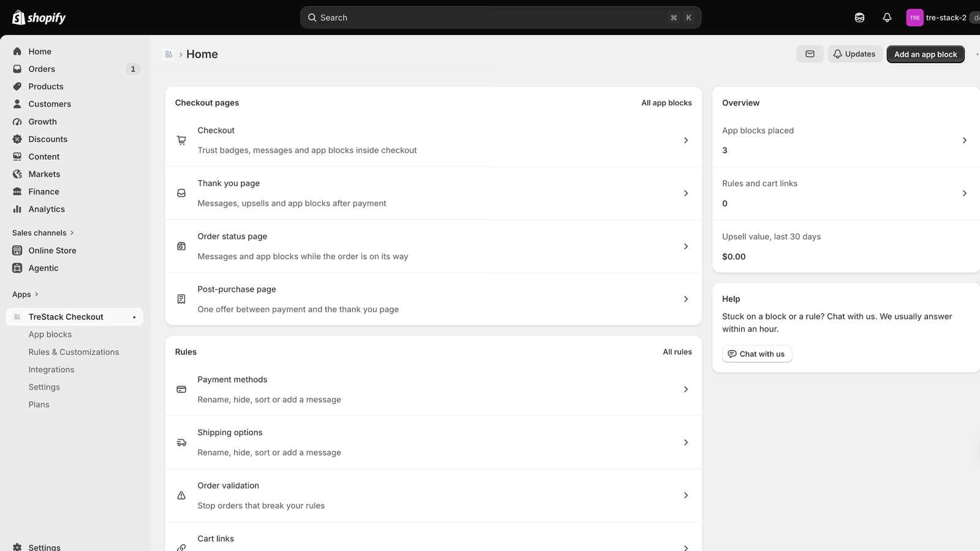The image size is (980, 551).
Task: Click the Order validation warning icon
Action: click(181, 495)
